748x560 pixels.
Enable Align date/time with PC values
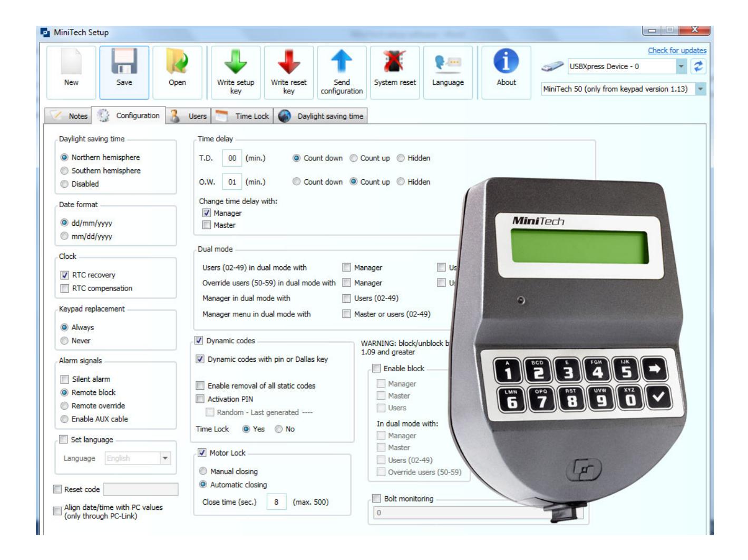tap(57, 511)
